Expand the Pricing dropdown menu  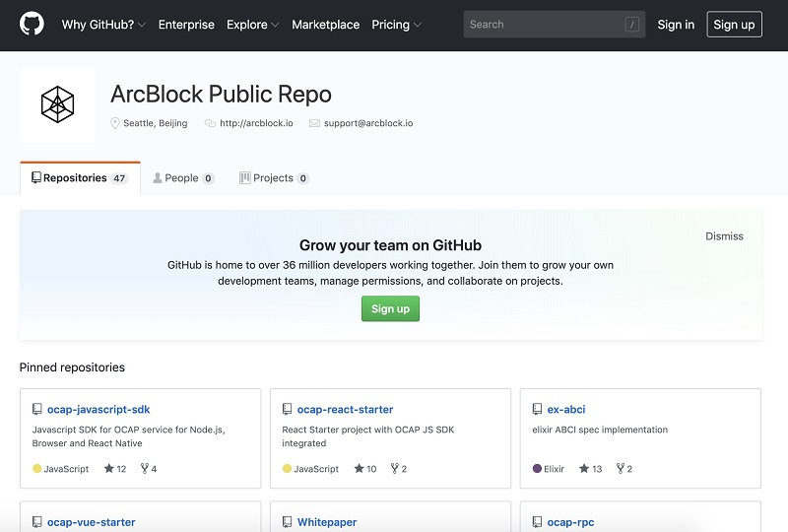click(397, 25)
